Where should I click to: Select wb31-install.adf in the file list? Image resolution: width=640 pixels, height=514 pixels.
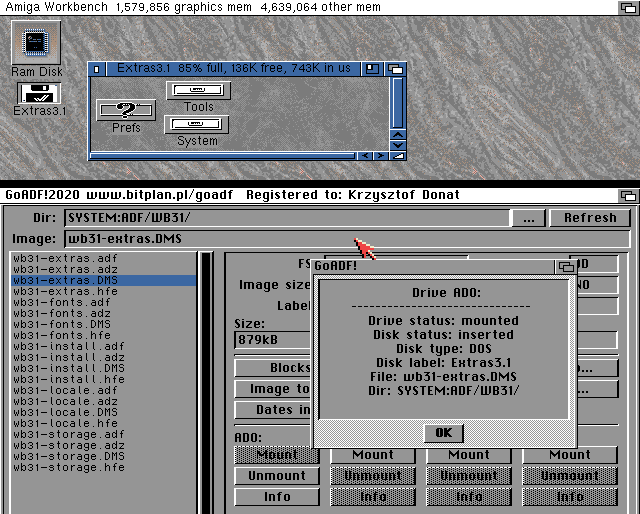coord(104,347)
